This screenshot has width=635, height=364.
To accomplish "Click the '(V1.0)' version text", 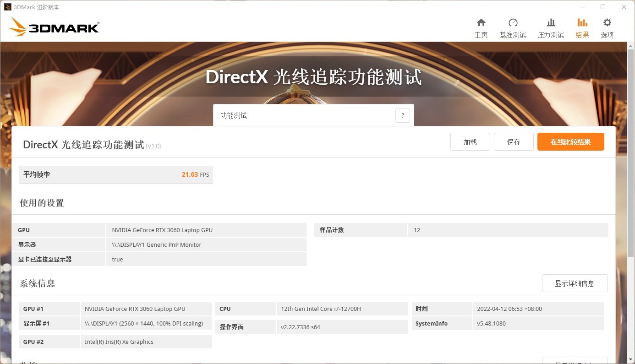I will pyautogui.click(x=153, y=146).
